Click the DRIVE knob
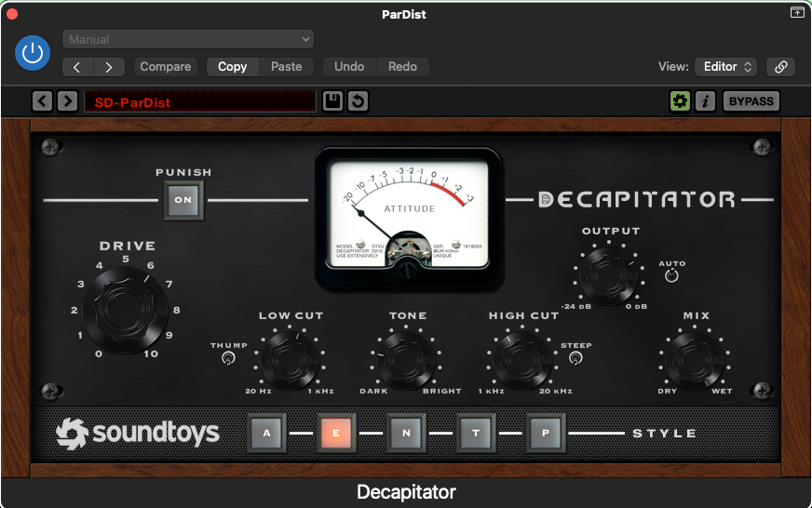This screenshot has height=508, width=812. tap(126, 311)
